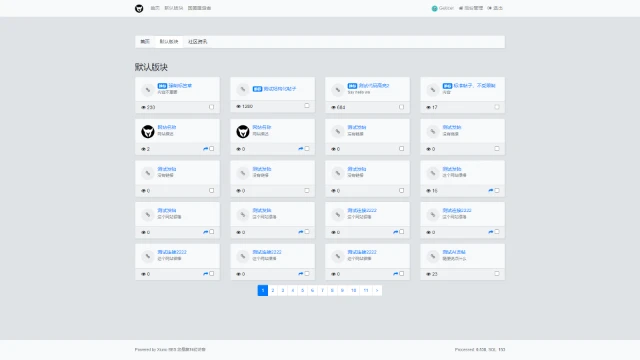
Task: Open the post title on the 2-views card
Action: tap(167, 127)
